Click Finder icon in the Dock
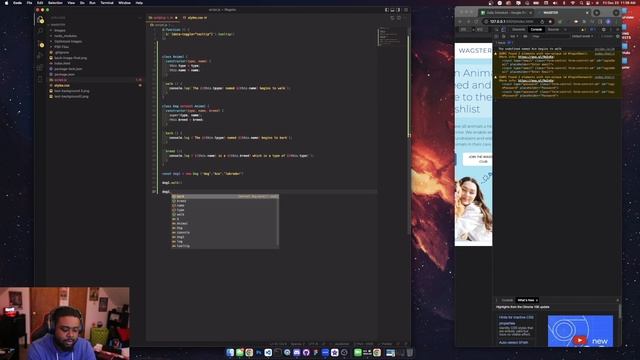Viewport: 640px width, 360px height. coord(230,353)
